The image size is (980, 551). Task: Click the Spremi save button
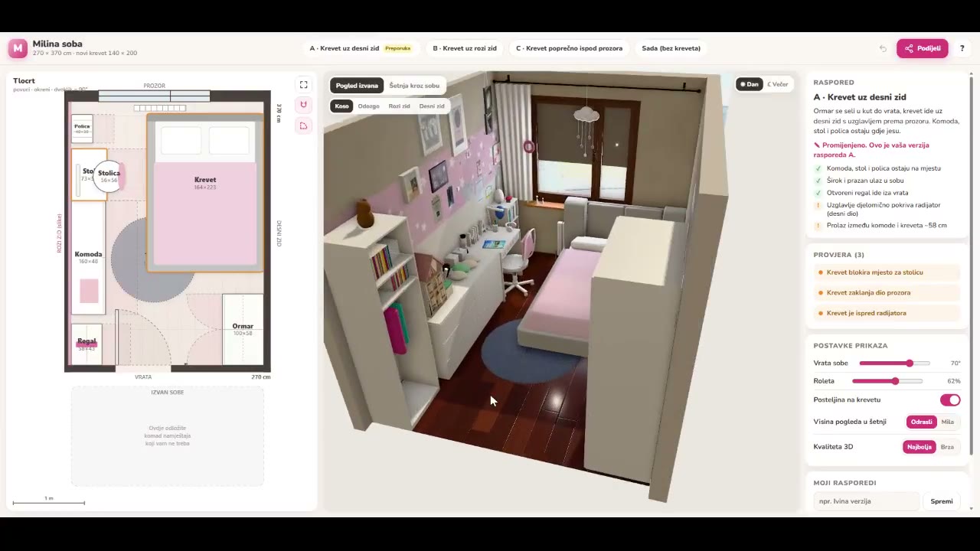pos(942,501)
